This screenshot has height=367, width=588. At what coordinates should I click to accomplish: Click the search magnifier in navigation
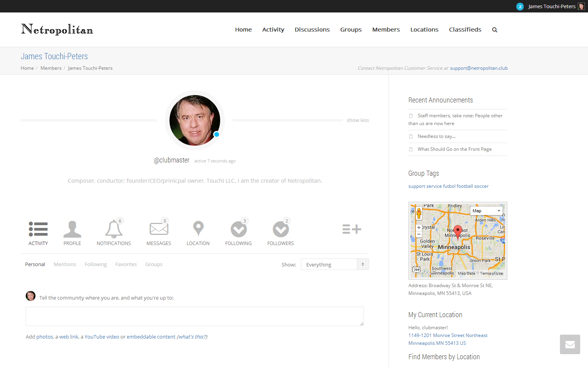[x=494, y=30]
